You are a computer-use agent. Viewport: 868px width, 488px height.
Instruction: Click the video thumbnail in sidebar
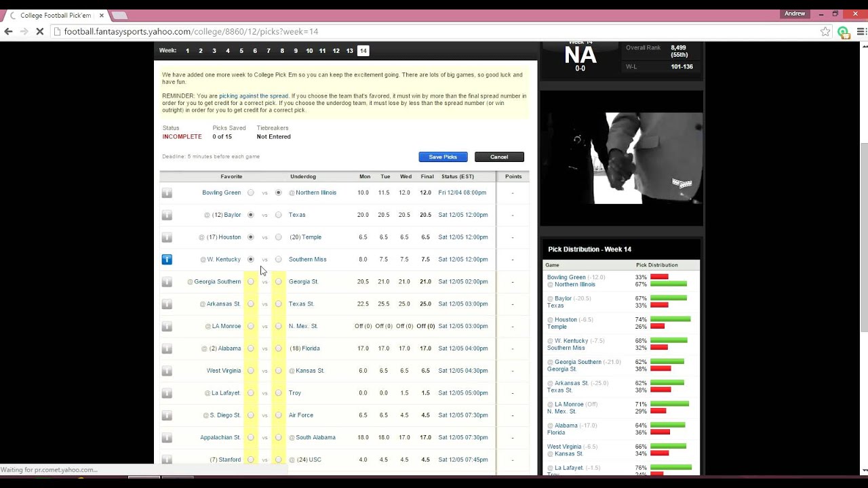(622, 158)
